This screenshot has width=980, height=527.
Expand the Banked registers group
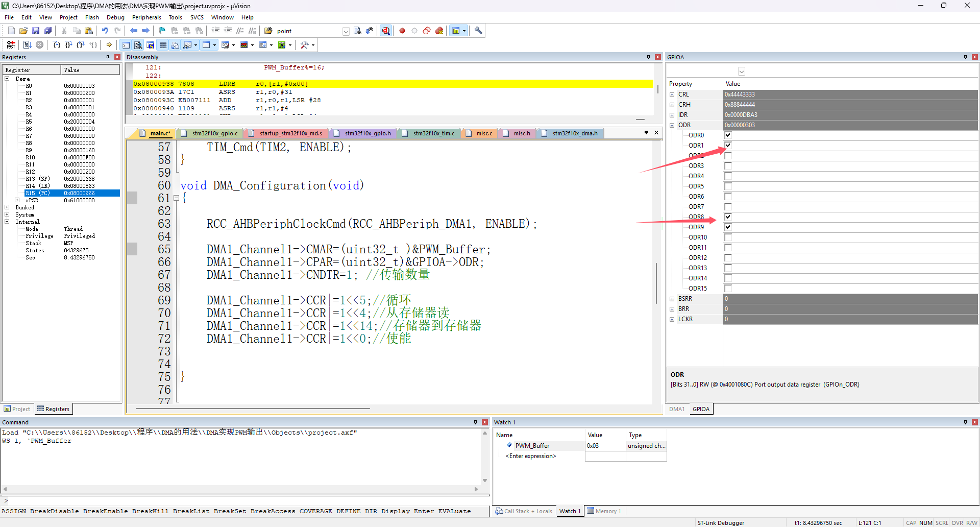click(x=7, y=207)
